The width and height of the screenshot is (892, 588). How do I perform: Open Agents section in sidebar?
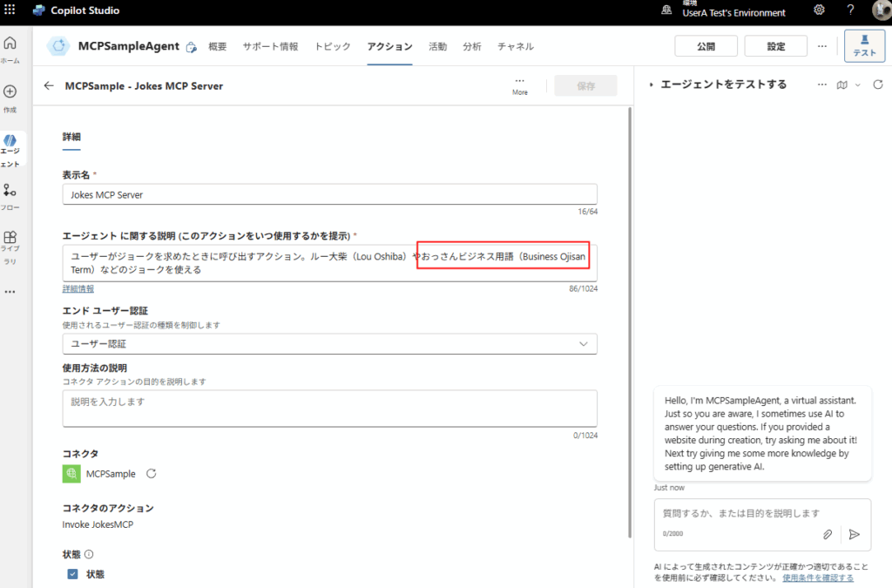(10, 151)
